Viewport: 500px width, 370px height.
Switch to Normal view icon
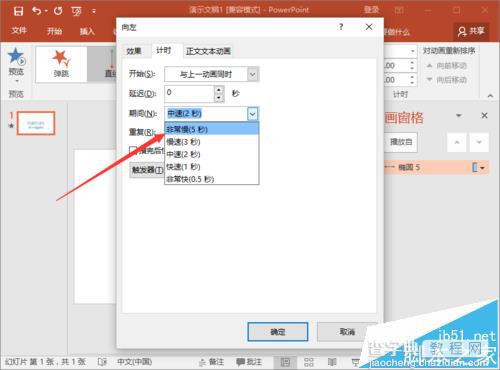coord(285,362)
